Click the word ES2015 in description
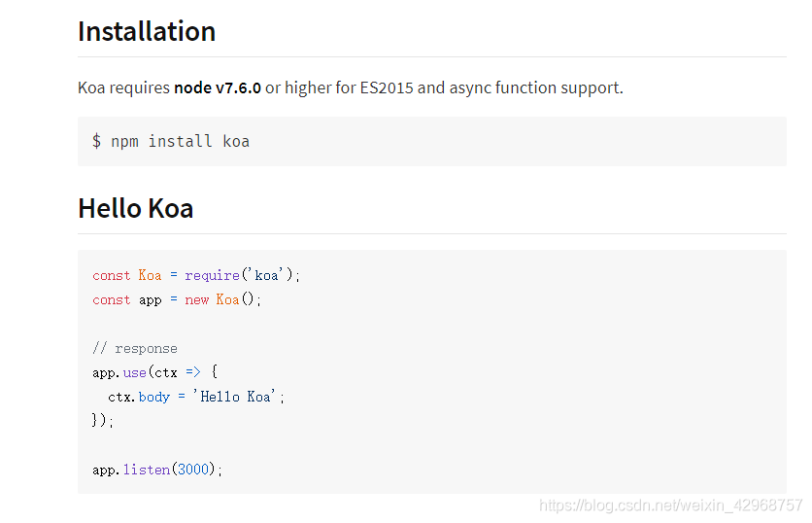This screenshot has height=523, width=812. click(x=387, y=87)
